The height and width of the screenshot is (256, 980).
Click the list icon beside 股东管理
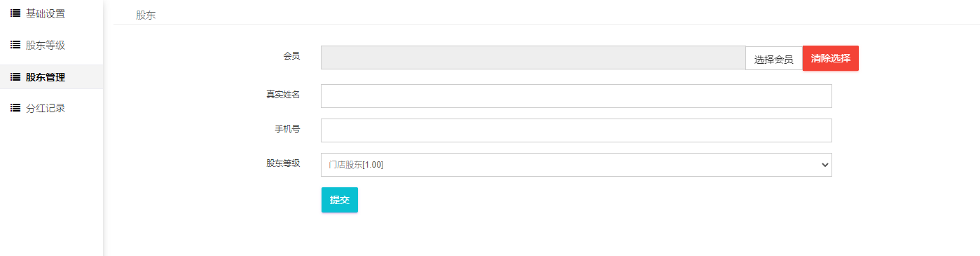point(15,76)
